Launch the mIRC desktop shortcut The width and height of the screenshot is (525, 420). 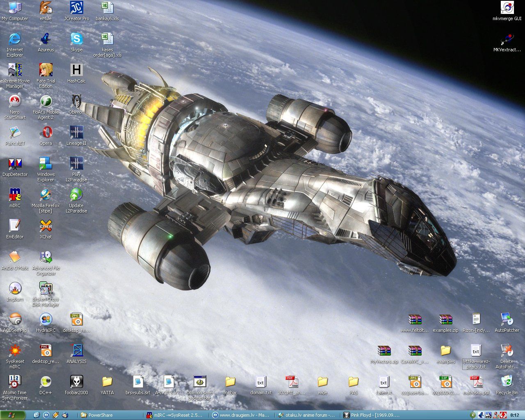click(15, 198)
